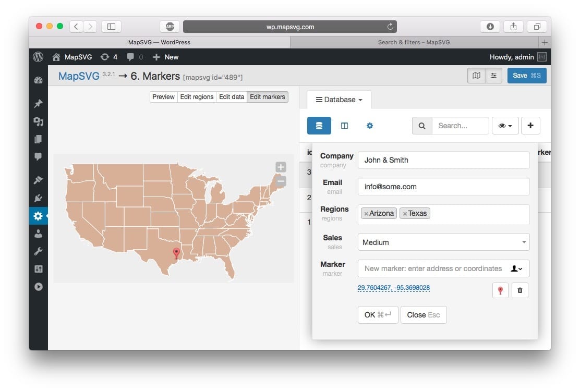The width and height of the screenshot is (580, 392).
Task: Switch to Edit data mode
Action: 232,97
